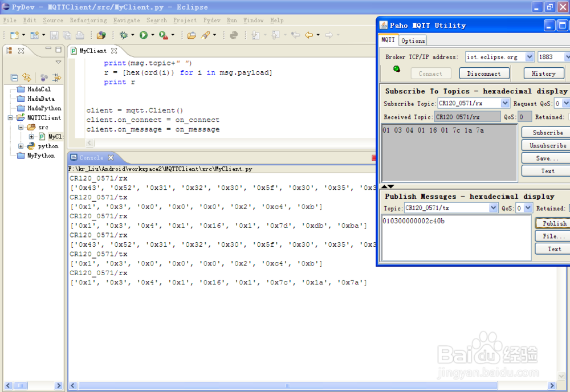
Task: Click the yellow Back arrow icon
Action: (x=309, y=35)
